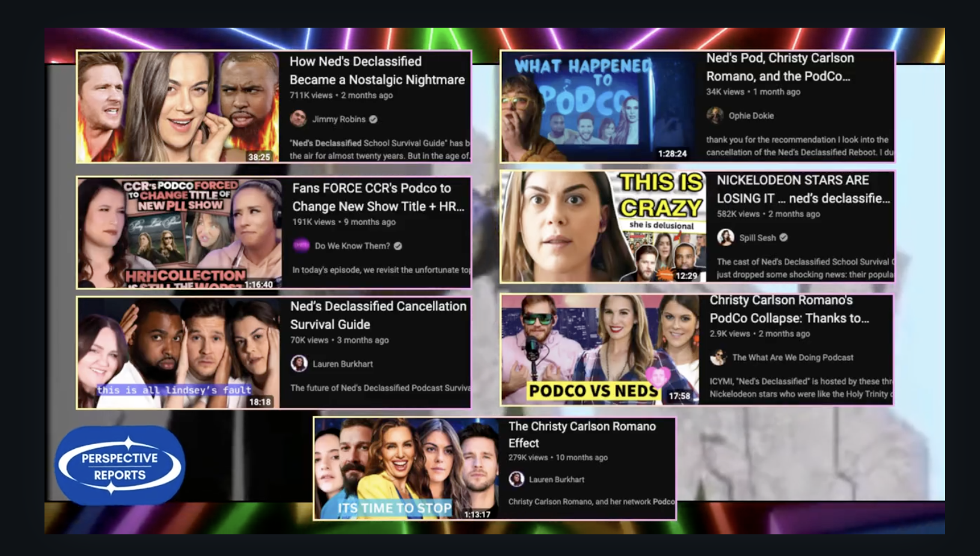Click Jimmy Robins channel avatar
Image resolution: width=980 pixels, height=556 pixels.
[x=298, y=119]
